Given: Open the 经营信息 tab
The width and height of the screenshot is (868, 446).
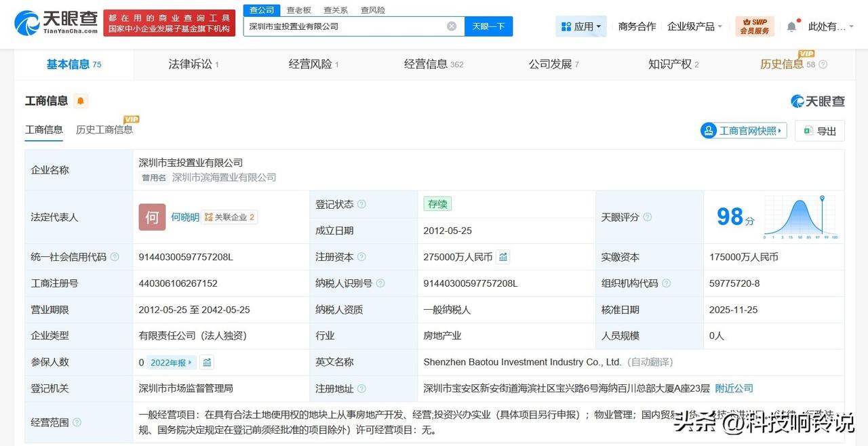Looking at the screenshot, I should [x=434, y=64].
